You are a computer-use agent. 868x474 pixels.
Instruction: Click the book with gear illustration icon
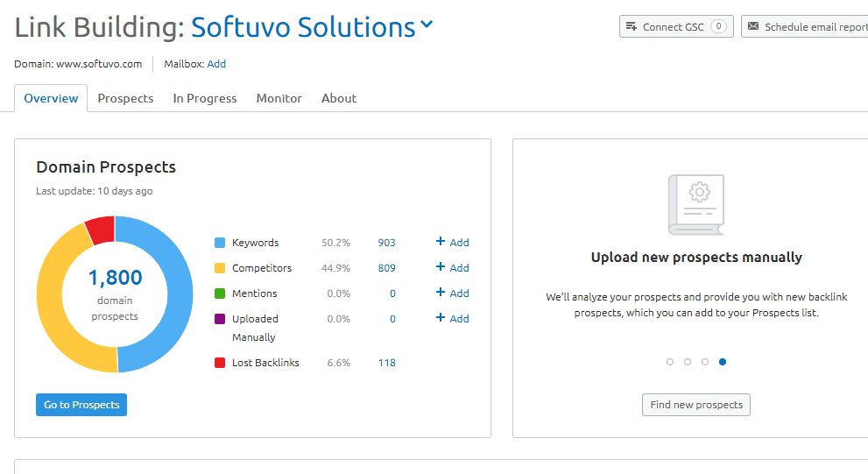695,204
